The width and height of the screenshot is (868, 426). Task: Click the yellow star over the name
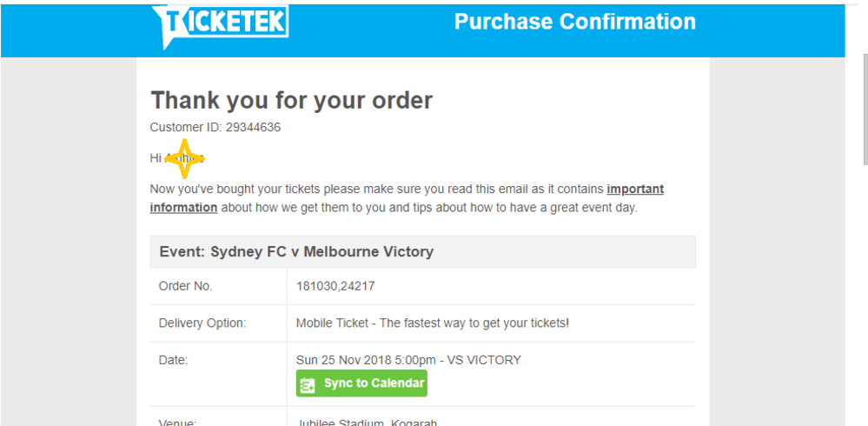click(x=184, y=158)
